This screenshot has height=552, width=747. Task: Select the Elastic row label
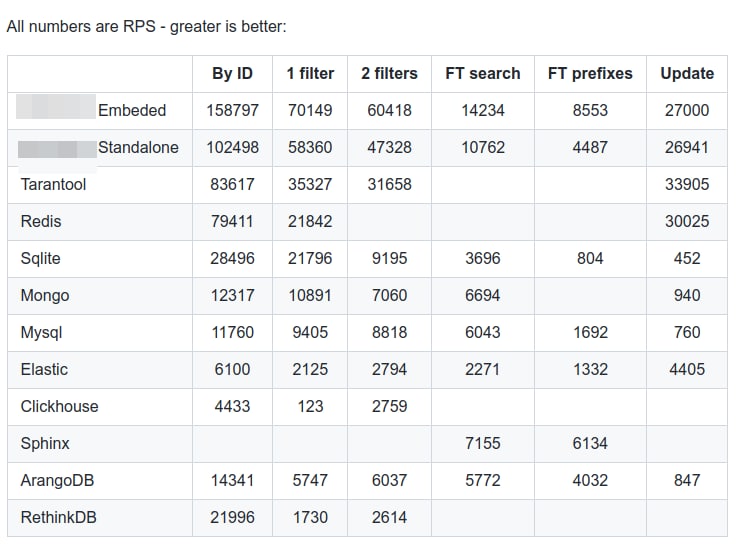click(44, 369)
